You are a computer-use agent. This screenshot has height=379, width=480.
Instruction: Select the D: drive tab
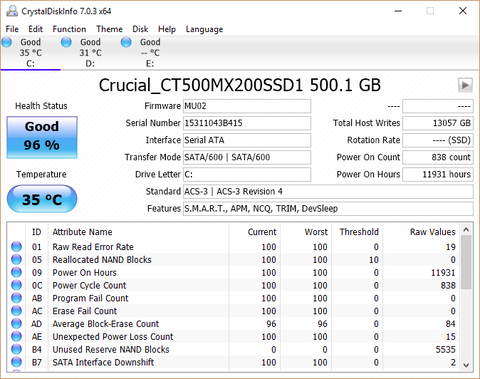[x=90, y=53]
